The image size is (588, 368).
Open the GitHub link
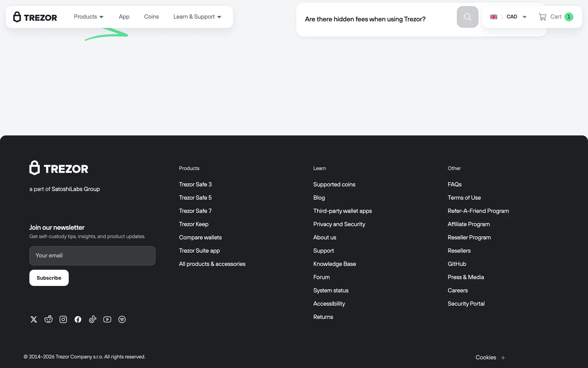(457, 264)
